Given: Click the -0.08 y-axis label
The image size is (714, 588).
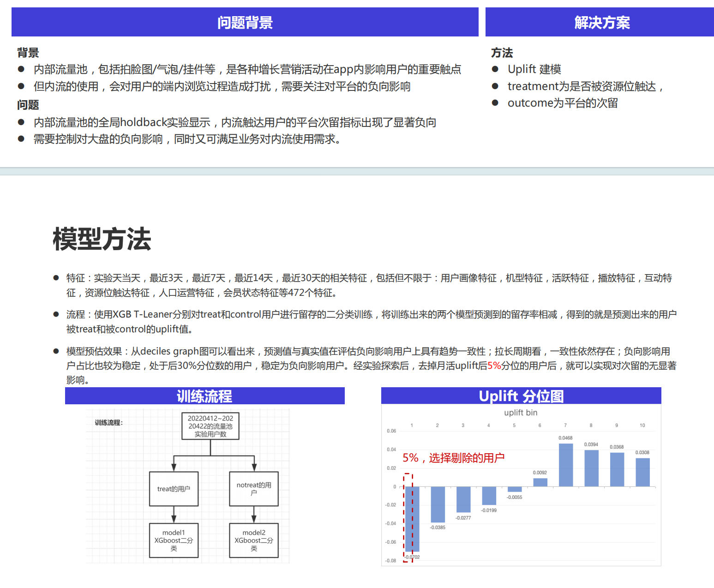Looking at the screenshot, I should (390, 560).
